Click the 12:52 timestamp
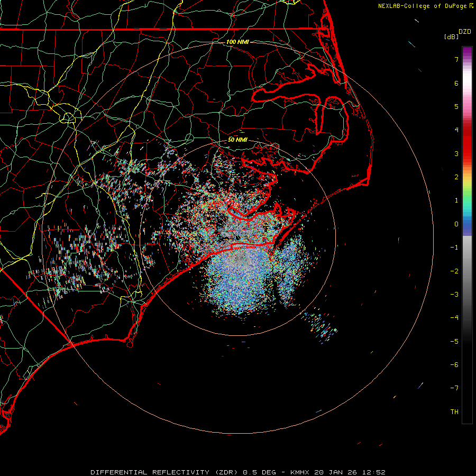Screen dimensions: 476x476 (x=373, y=472)
